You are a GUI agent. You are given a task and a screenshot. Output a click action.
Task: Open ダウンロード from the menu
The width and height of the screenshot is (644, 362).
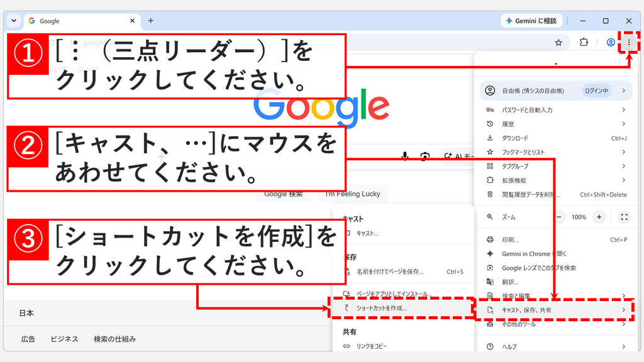tap(556, 138)
